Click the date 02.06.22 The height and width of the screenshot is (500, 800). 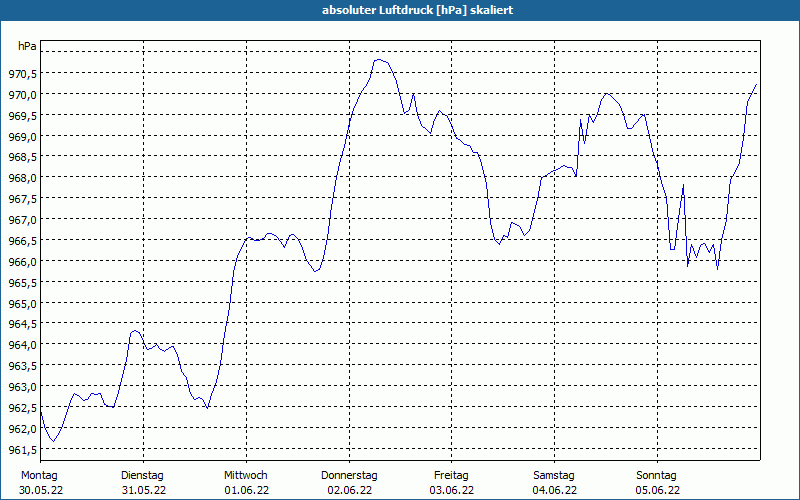coord(349,490)
